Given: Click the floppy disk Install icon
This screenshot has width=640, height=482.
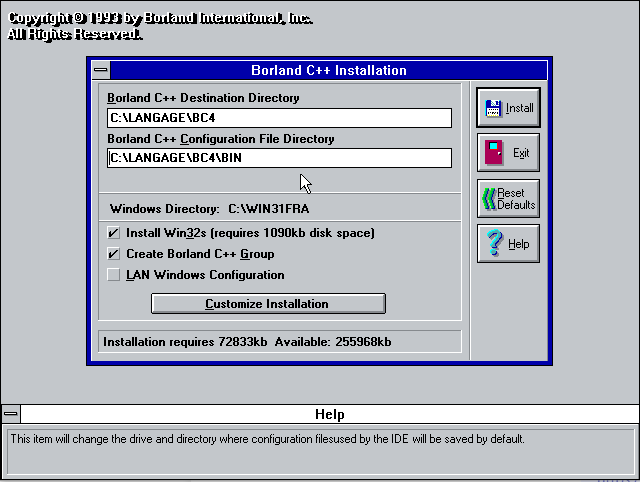Looking at the screenshot, I should 493,108.
